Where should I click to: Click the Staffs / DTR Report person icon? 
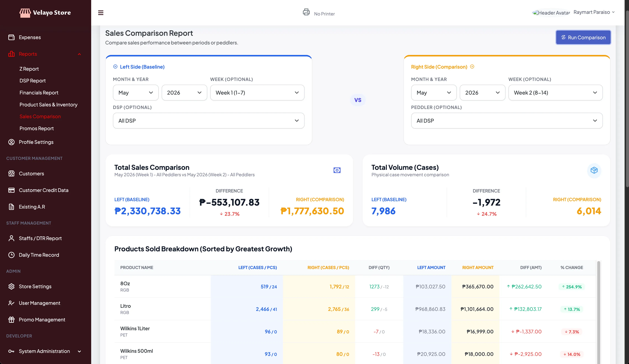pyautogui.click(x=11, y=238)
